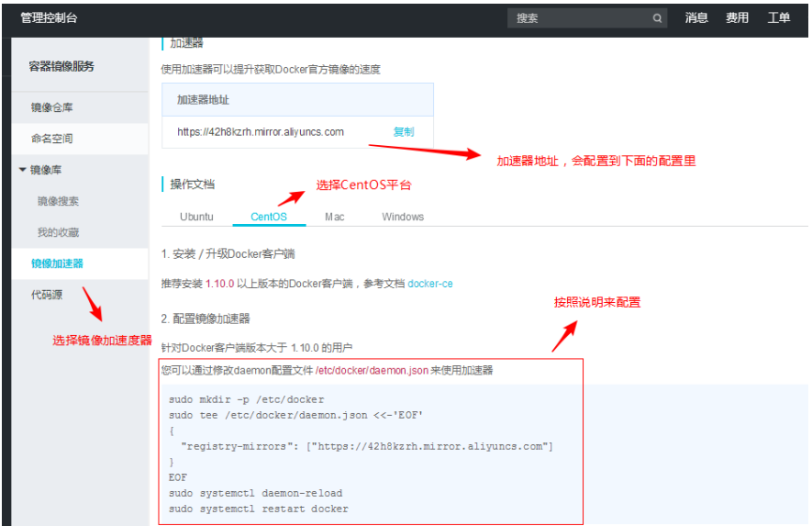Click the 管理控制台 console title
The height and width of the screenshot is (526, 812).
coord(49,18)
